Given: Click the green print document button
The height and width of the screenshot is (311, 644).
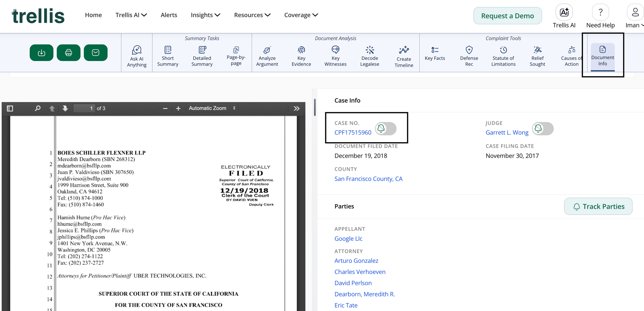Looking at the screenshot, I should pyautogui.click(x=69, y=53).
